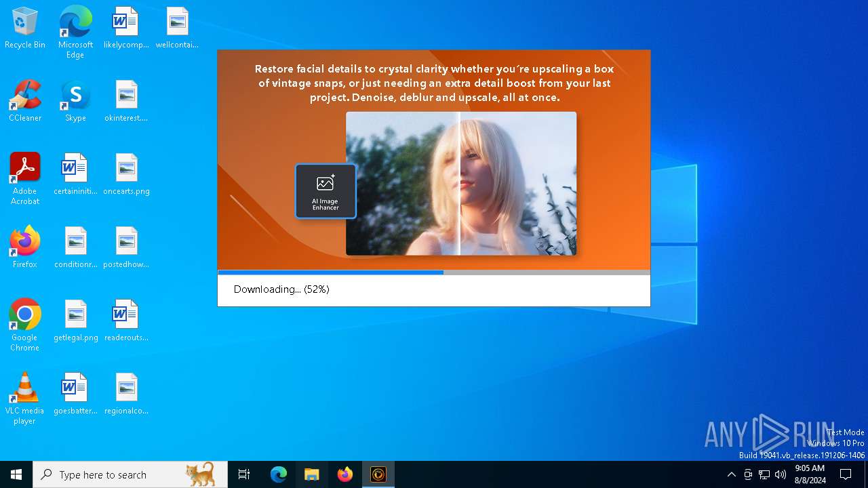Click the taskbar search box

pos(130,474)
